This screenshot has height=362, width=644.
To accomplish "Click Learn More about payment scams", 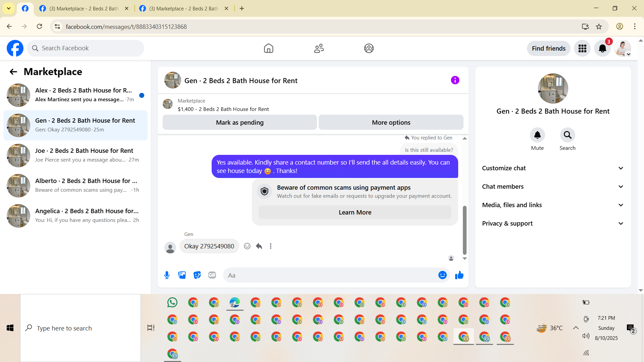I will (x=355, y=212).
